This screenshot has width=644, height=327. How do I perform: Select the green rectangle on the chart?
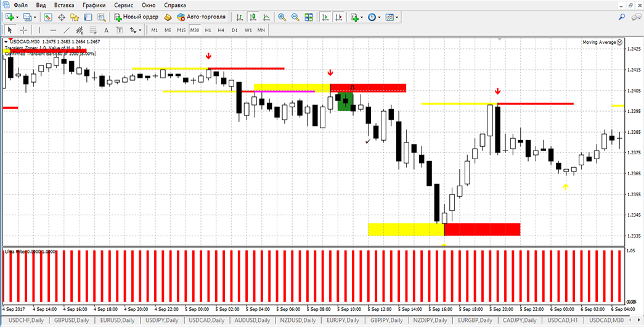pyautogui.click(x=345, y=102)
